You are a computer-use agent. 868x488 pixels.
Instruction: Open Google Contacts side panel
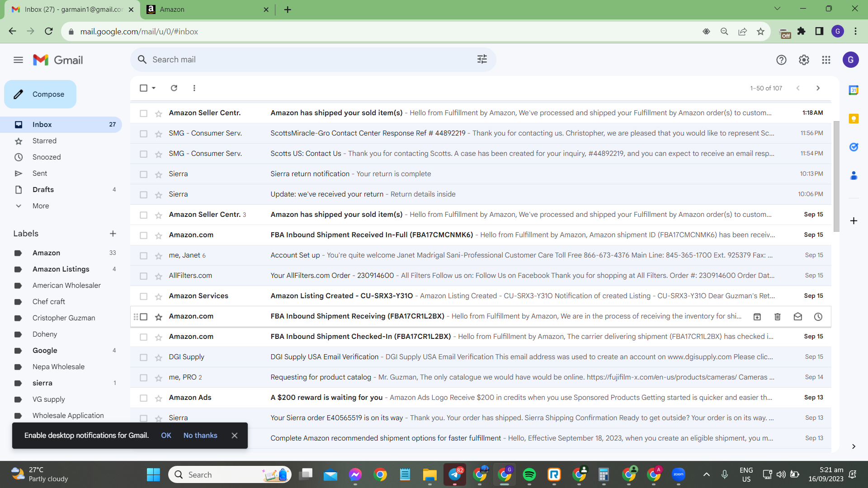point(854,175)
